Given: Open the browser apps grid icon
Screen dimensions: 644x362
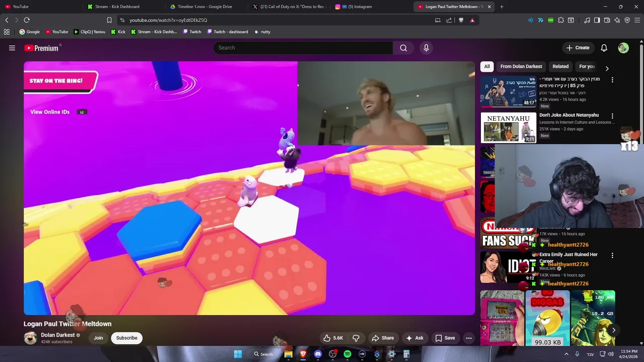Looking at the screenshot, I should (x=7, y=32).
